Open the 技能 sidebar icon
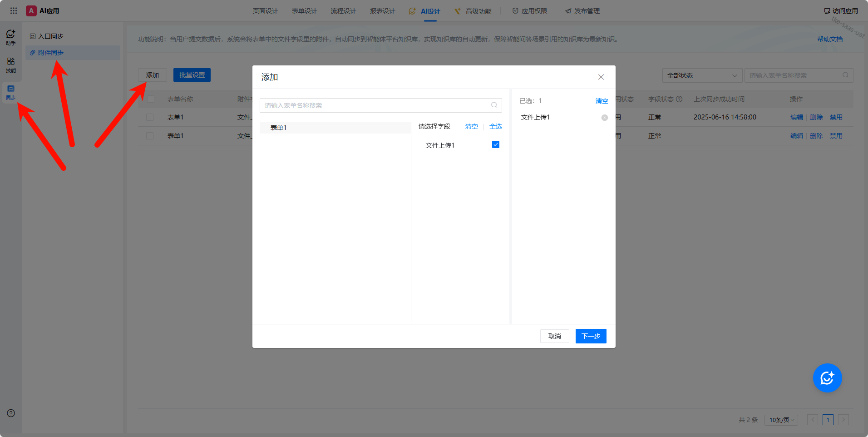Image resolution: width=868 pixels, height=437 pixels. (x=11, y=65)
